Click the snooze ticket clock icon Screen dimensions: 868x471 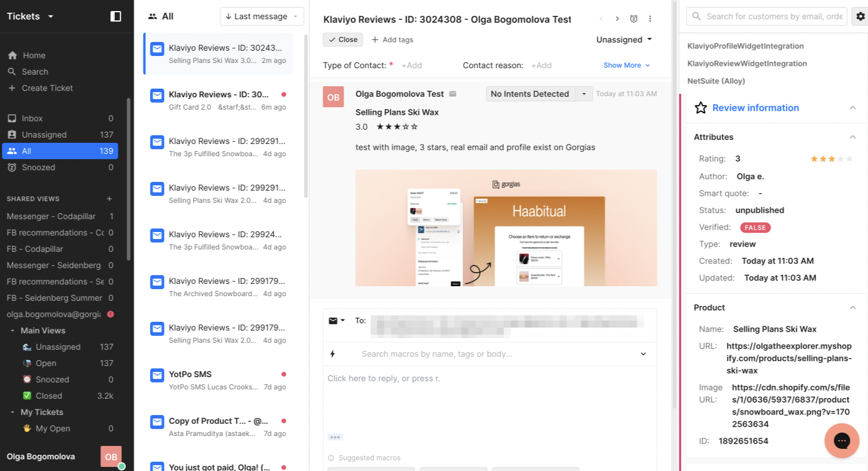[x=633, y=19]
